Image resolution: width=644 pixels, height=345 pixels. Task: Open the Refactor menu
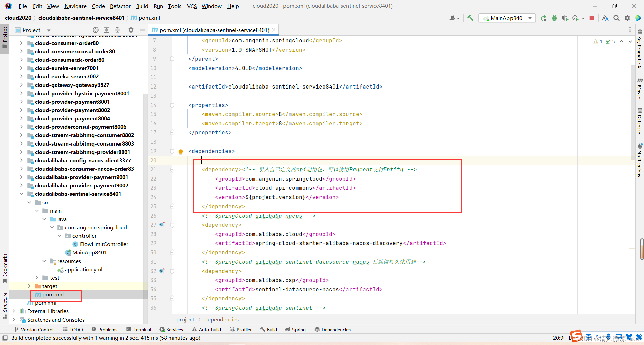click(120, 6)
